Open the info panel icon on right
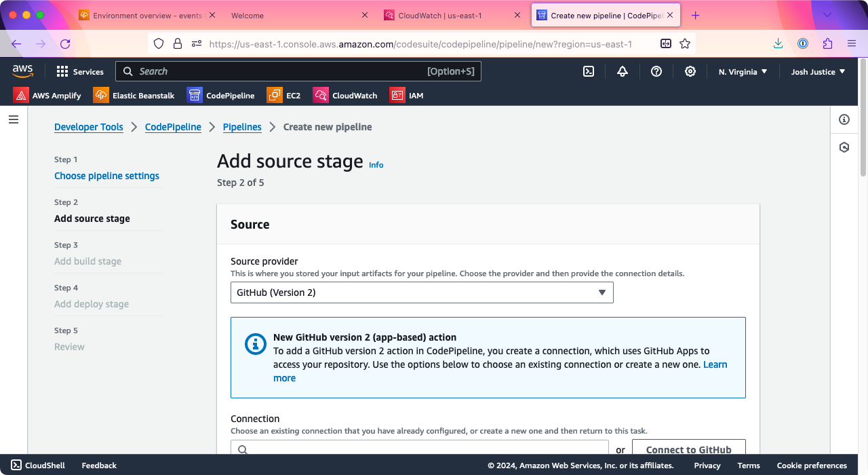The image size is (868, 475). 844,119
